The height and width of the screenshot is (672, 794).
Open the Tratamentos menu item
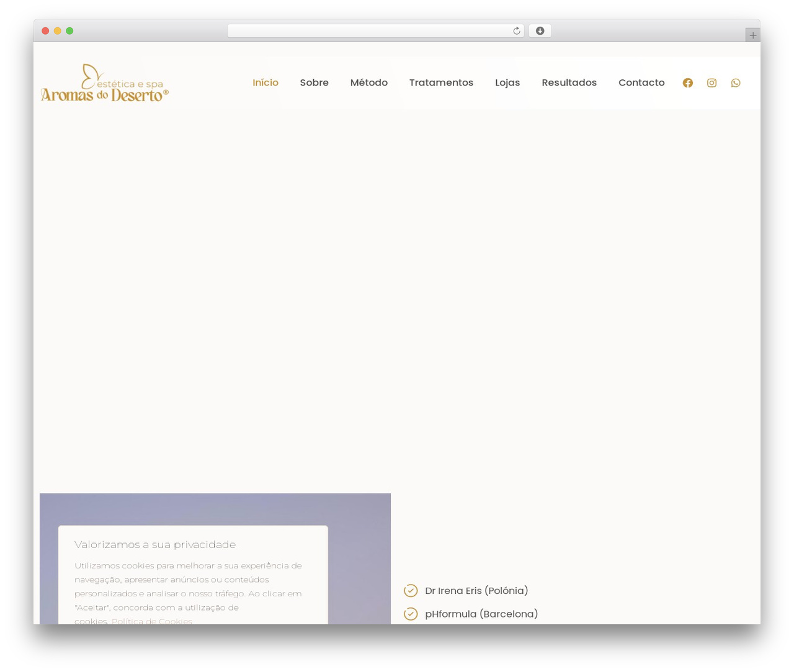click(x=441, y=82)
